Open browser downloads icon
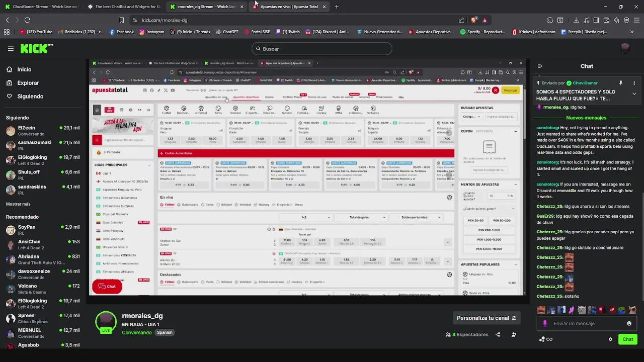Image resolution: width=644 pixels, height=362 pixels. coord(576,20)
